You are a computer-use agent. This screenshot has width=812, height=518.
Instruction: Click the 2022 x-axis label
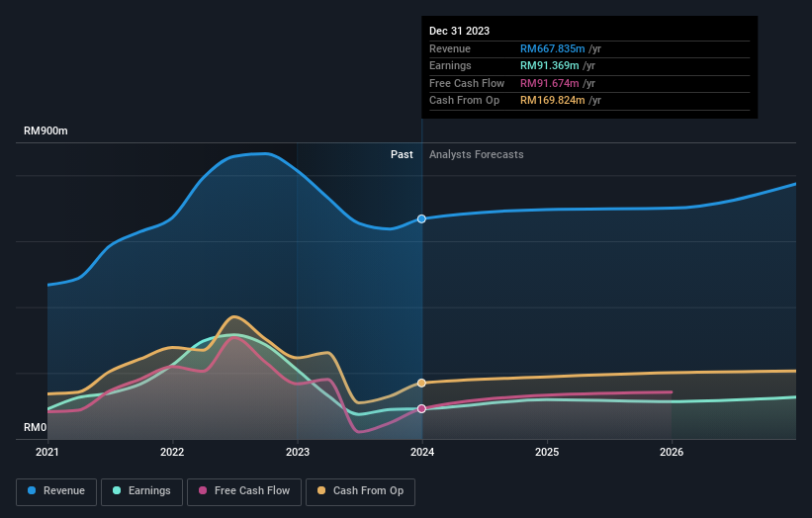click(x=172, y=452)
